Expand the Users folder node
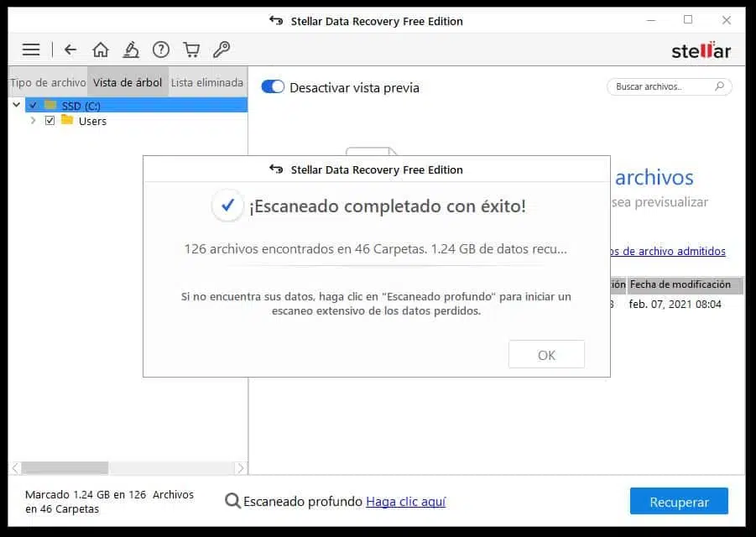 coord(33,120)
